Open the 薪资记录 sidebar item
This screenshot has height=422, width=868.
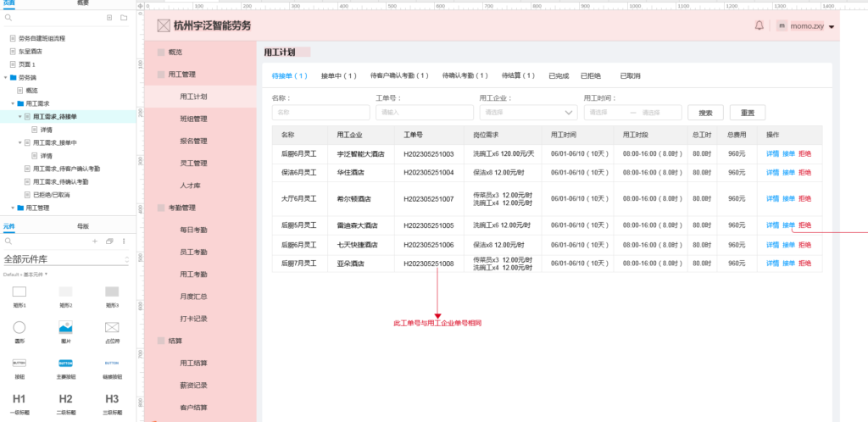[x=193, y=386]
